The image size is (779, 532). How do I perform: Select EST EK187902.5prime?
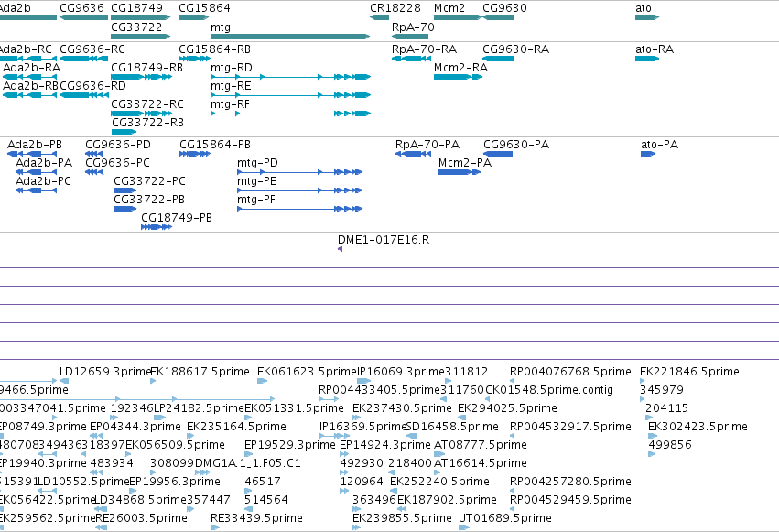click(x=402, y=509)
